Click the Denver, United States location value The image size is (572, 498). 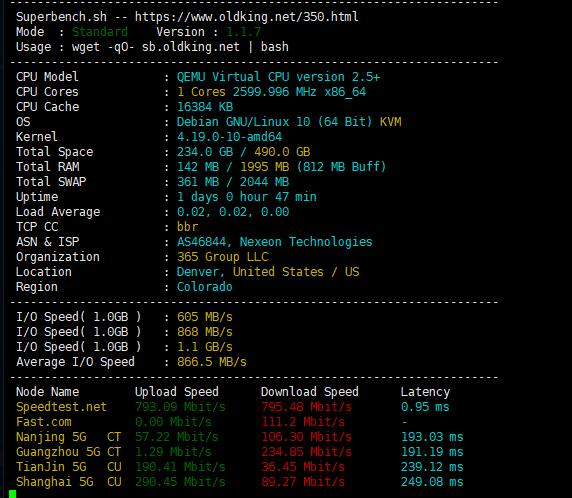(268, 272)
